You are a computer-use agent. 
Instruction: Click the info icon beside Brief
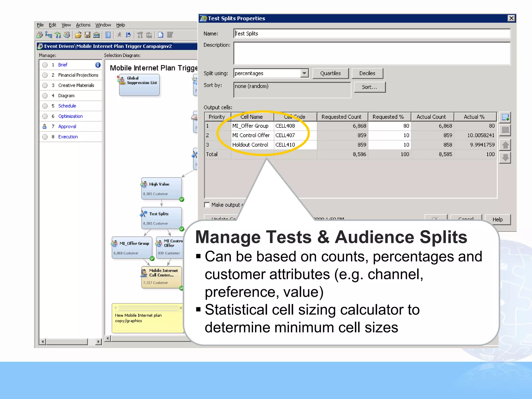coord(98,65)
